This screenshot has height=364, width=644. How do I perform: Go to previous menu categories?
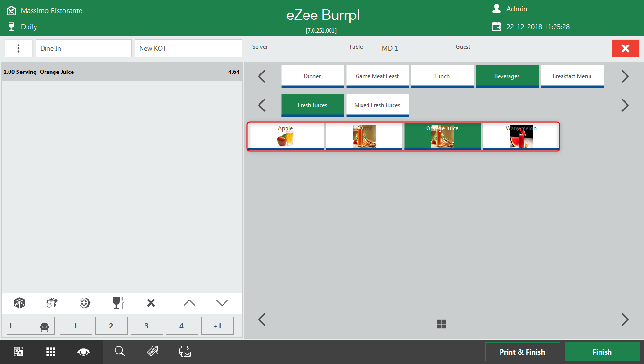point(262,76)
